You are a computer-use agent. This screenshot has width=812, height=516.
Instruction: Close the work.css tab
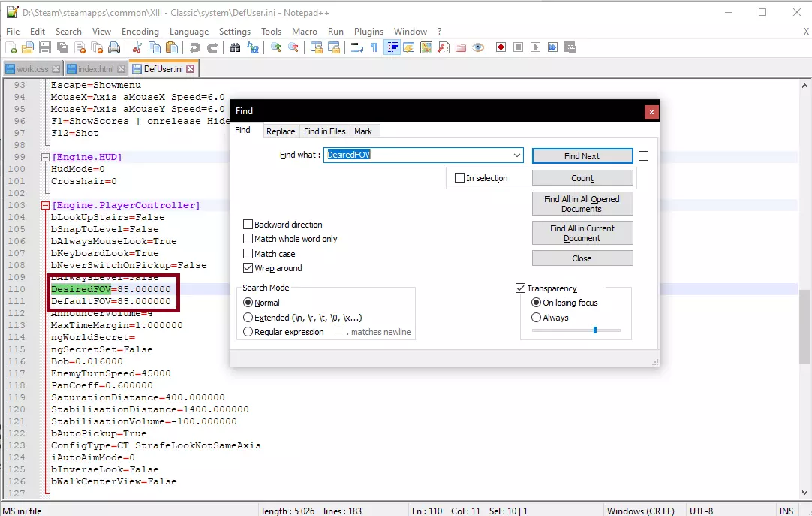pyautogui.click(x=54, y=69)
